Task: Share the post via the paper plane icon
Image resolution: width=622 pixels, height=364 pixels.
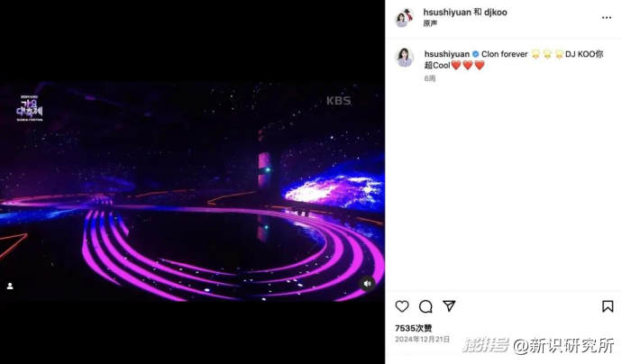Action: coord(449,306)
